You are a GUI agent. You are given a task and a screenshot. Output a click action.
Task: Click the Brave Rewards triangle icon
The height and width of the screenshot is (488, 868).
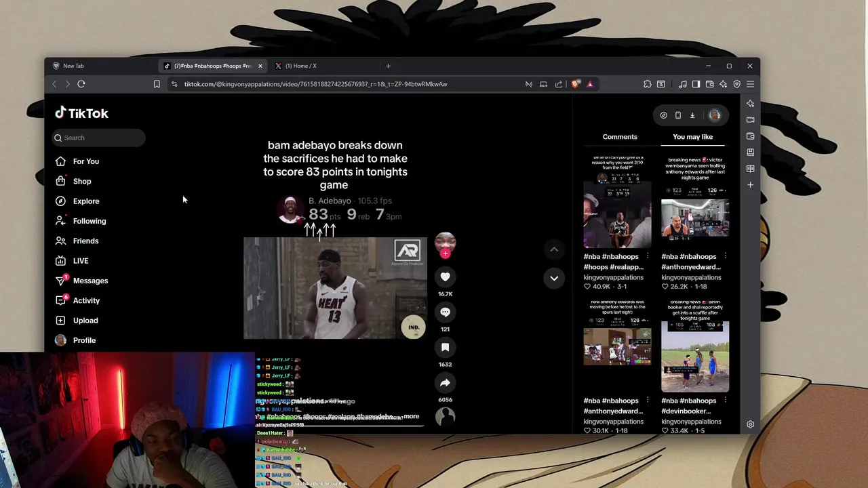(x=590, y=84)
